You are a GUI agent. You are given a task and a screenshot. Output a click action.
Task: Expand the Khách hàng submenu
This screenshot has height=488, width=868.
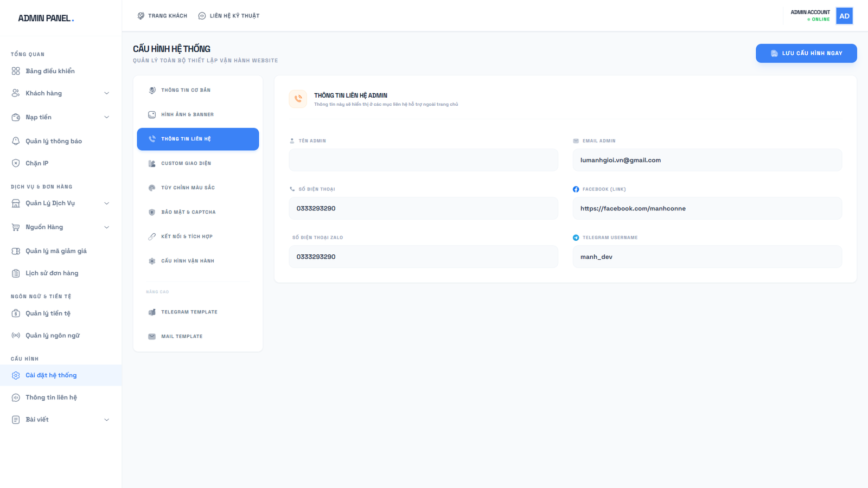click(106, 93)
